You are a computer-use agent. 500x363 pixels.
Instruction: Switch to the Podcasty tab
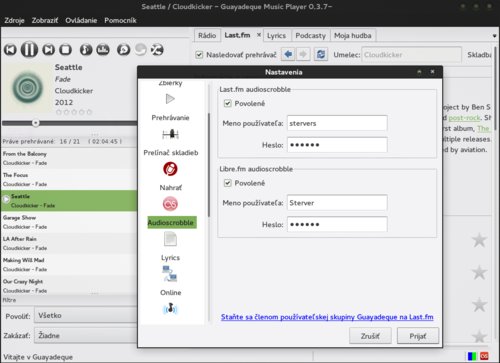[311, 36]
